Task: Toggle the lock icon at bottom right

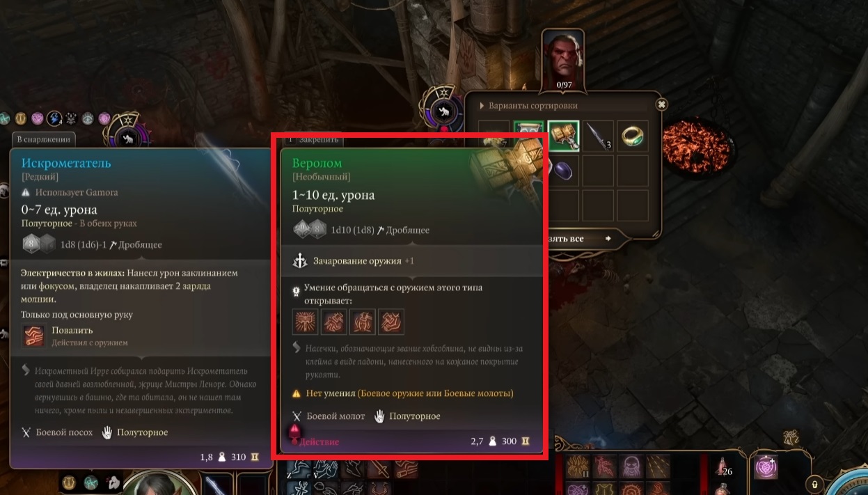Action: tap(814, 483)
